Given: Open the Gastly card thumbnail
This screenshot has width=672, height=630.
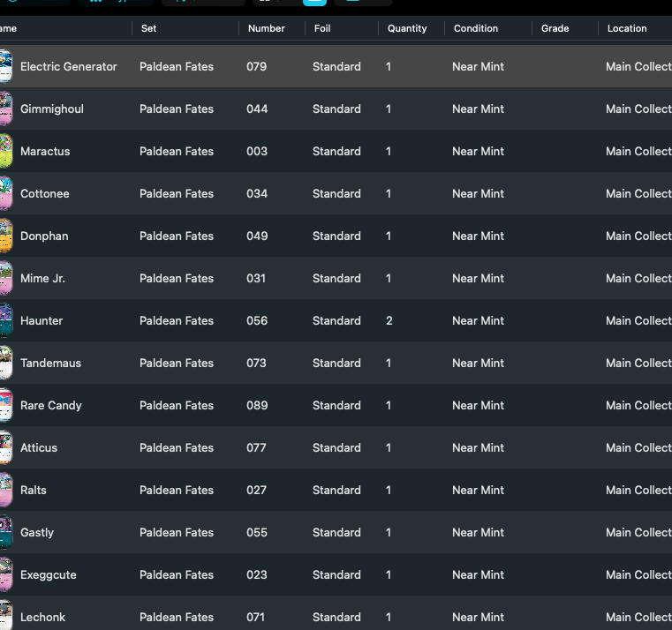Looking at the screenshot, I should pyautogui.click(x=6, y=532).
